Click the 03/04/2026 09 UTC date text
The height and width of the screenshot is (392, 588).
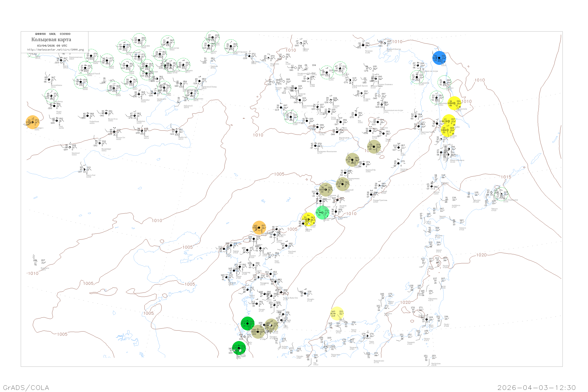(x=52, y=45)
